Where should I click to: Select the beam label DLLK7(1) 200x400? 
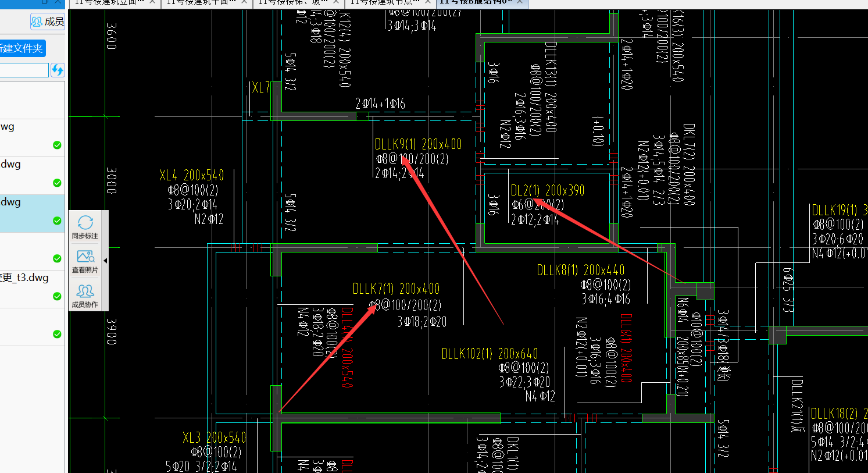(x=396, y=289)
